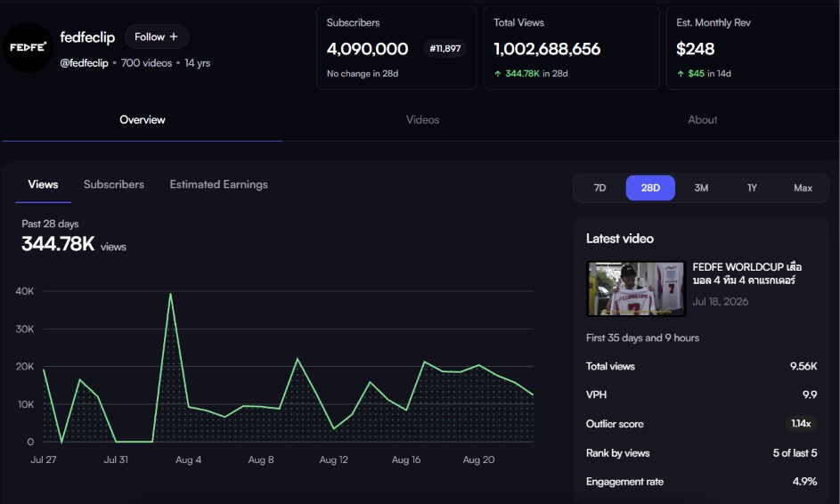Open the latest video thumbnail
Screen dimensions: 840x504
coord(636,289)
